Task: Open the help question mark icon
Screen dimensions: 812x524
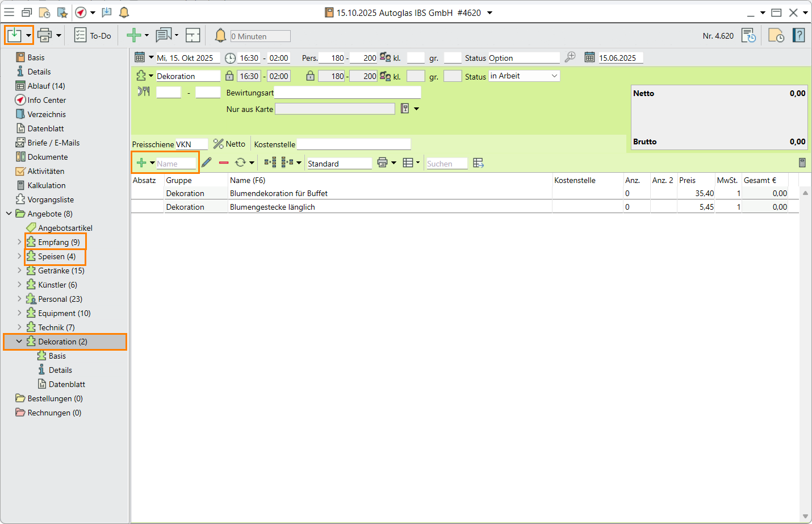Action: coord(799,36)
